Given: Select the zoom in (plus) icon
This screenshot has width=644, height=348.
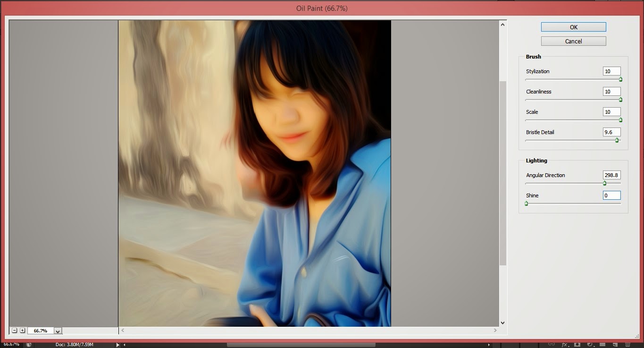Looking at the screenshot, I should (22, 331).
